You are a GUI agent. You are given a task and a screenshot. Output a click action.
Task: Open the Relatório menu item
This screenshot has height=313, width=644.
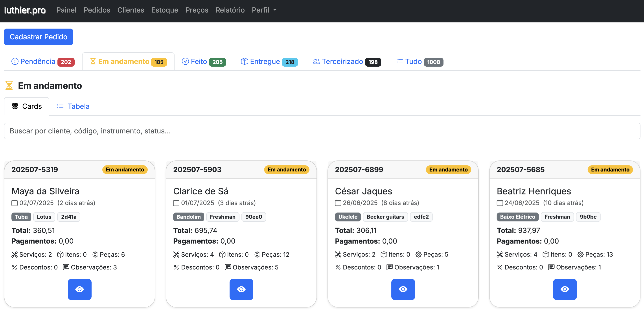[230, 10]
